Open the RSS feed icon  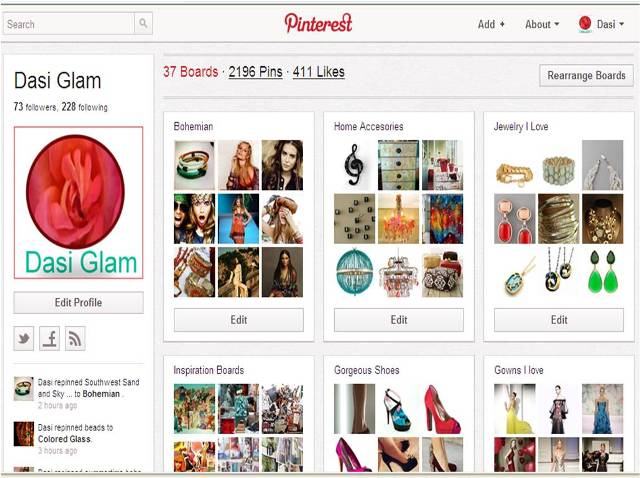click(x=75, y=338)
